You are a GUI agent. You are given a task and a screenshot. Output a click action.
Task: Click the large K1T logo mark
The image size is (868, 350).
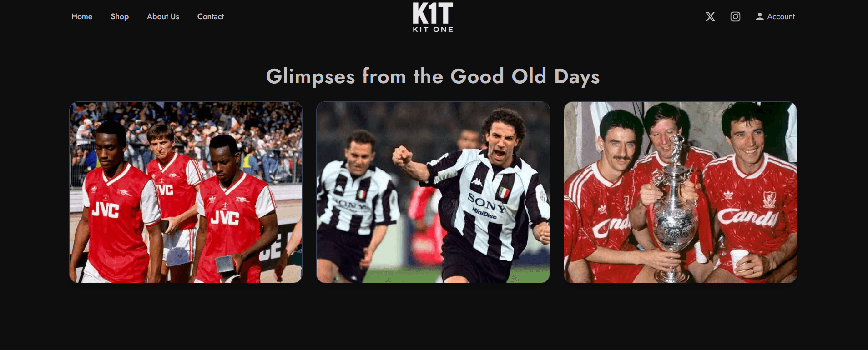pyautogui.click(x=433, y=13)
